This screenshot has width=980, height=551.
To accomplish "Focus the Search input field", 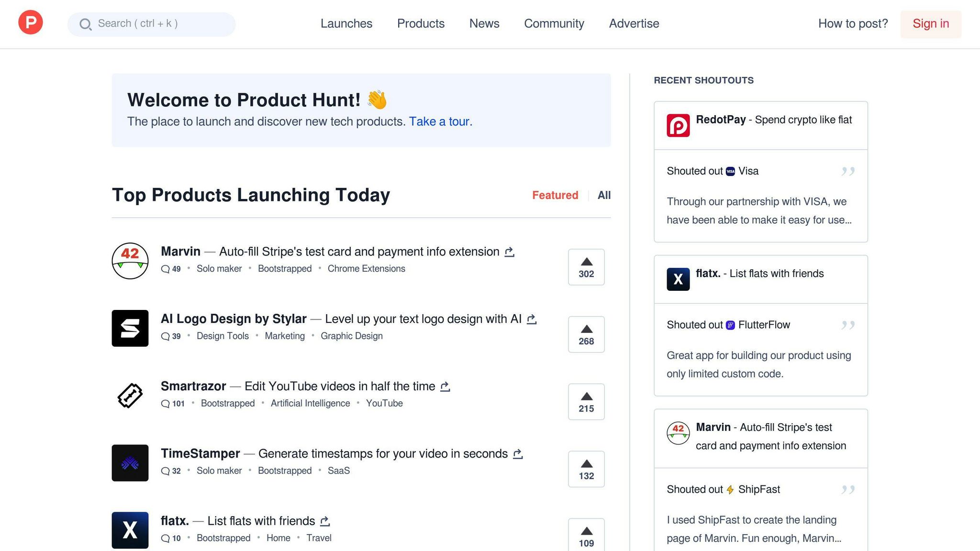I will tap(151, 24).
